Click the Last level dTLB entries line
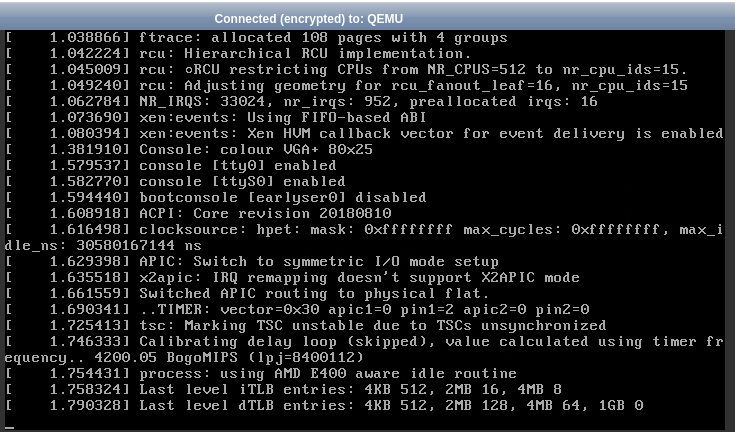Viewport: 735px width, 432px height. tap(324, 405)
